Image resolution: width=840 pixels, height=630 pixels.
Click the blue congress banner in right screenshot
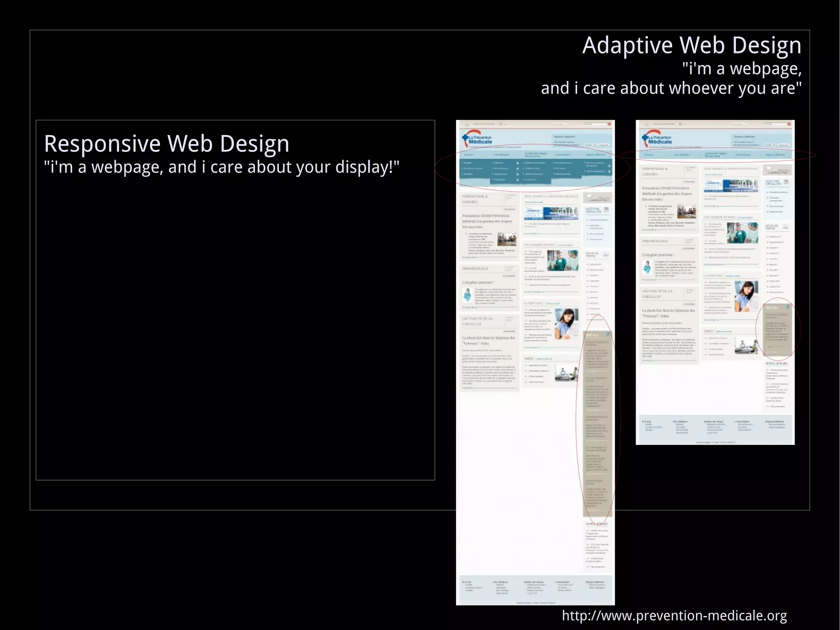(730, 186)
